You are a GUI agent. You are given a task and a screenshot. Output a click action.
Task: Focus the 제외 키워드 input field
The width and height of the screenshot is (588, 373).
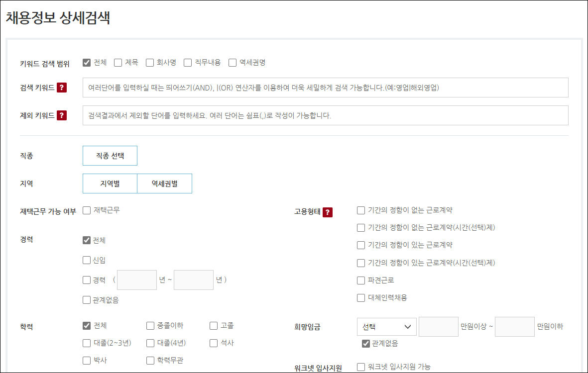pos(326,115)
